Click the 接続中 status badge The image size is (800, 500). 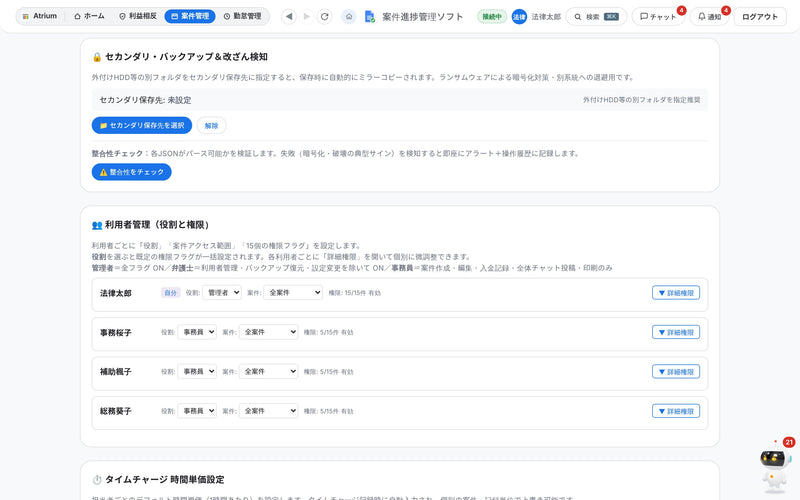492,17
